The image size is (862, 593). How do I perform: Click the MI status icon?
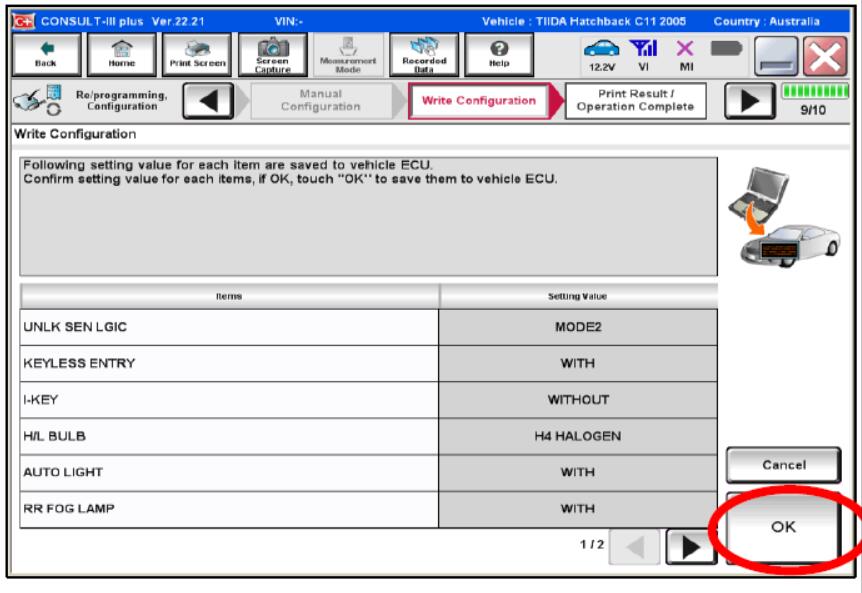click(686, 56)
